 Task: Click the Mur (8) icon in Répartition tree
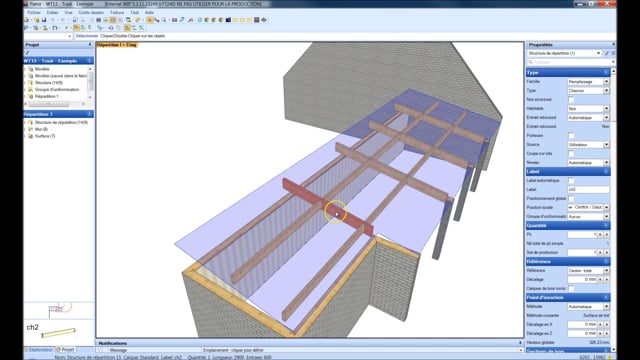pyautogui.click(x=31, y=129)
